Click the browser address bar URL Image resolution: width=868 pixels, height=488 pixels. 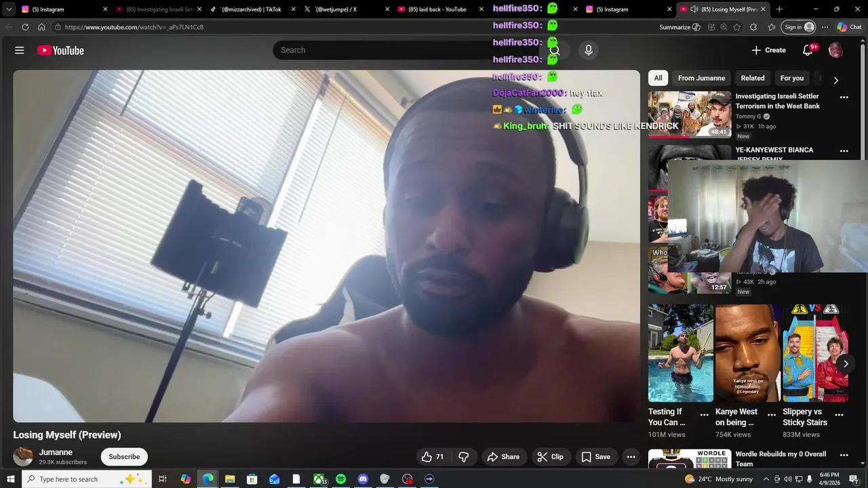pyautogui.click(x=134, y=27)
